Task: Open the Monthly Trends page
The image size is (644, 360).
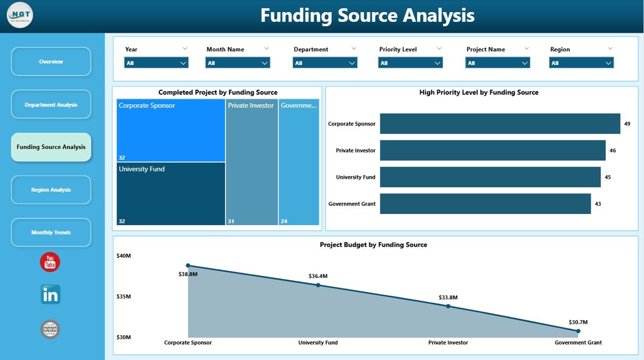Action: click(50, 232)
